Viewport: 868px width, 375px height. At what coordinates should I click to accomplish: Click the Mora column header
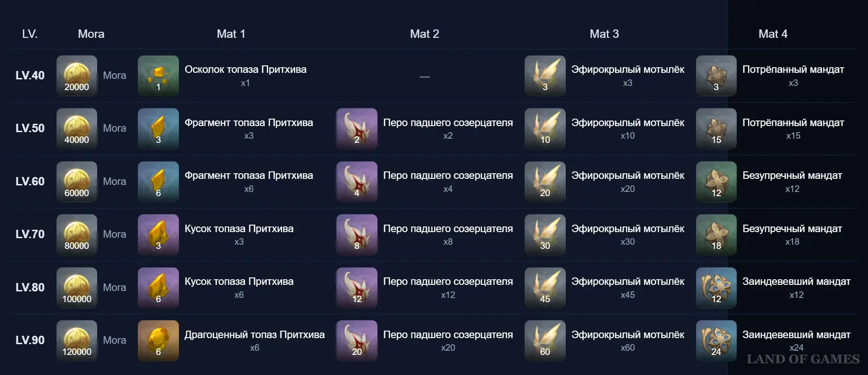[91, 34]
